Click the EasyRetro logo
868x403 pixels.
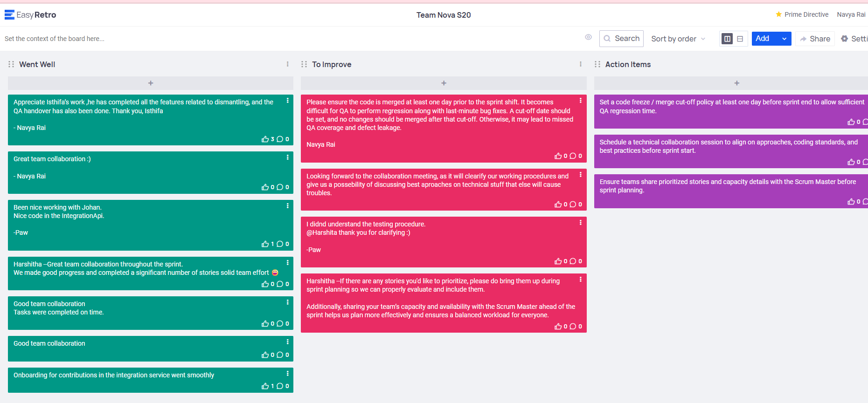click(x=30, y=15)
